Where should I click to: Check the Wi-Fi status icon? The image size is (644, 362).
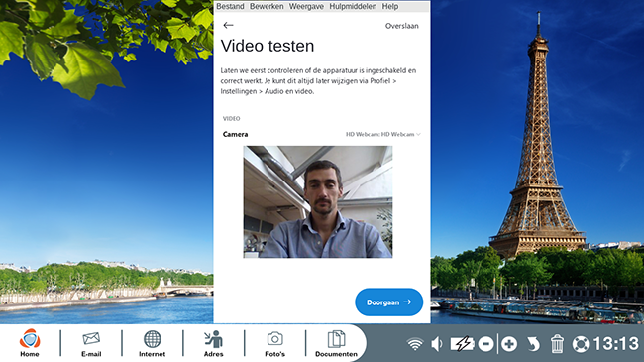point(415,344)
